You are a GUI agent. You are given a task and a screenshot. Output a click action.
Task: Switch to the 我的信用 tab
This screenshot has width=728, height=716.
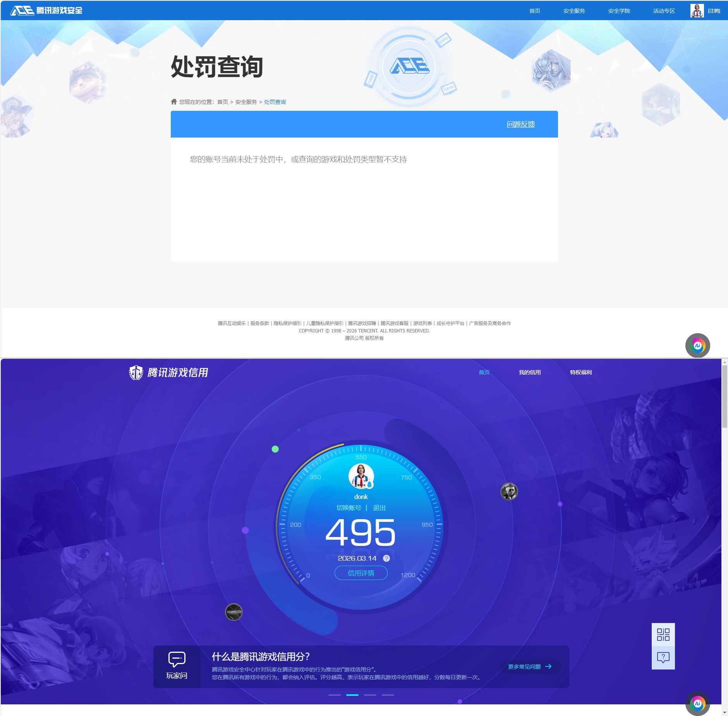tap(530, 372)
